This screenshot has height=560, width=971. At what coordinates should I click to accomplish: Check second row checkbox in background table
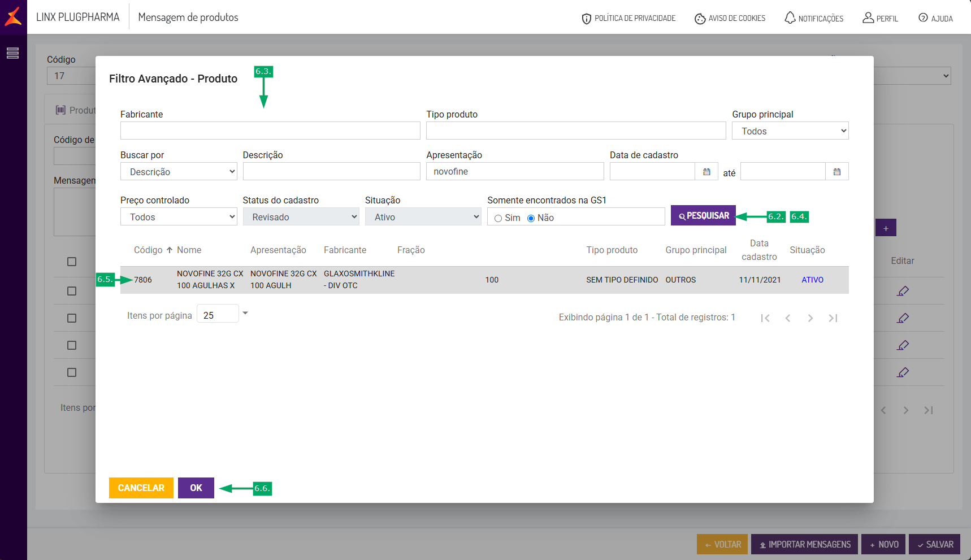[72, 318]
